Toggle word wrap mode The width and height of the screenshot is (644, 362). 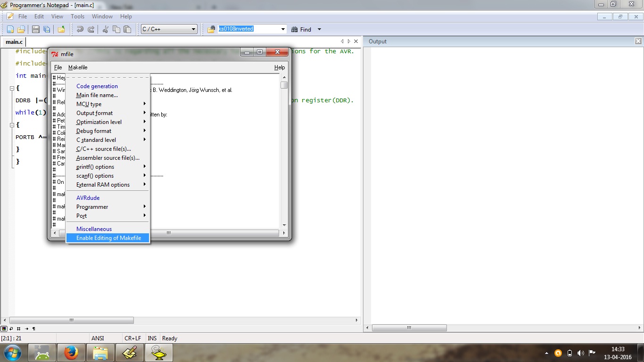click(11, 329)
